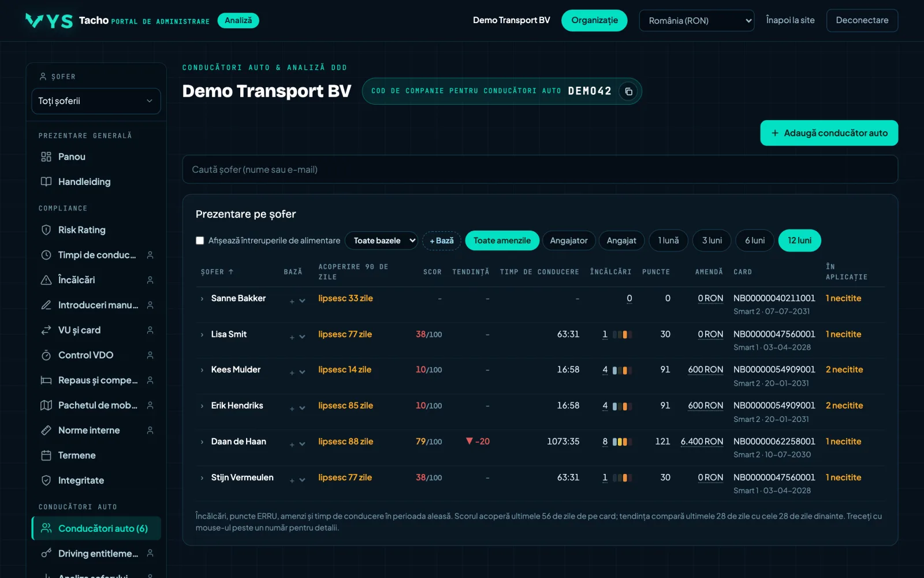Click the Pachetul de mobilitate map icon
924x578 pixels.
(46, 405)
